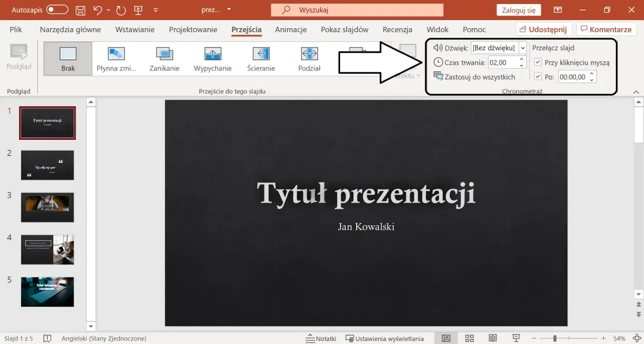Image resolution: width=644 pixels, height=344 pixels.
Task: Switch to the Animacje ribbon tab
Action: pos(290,29)
